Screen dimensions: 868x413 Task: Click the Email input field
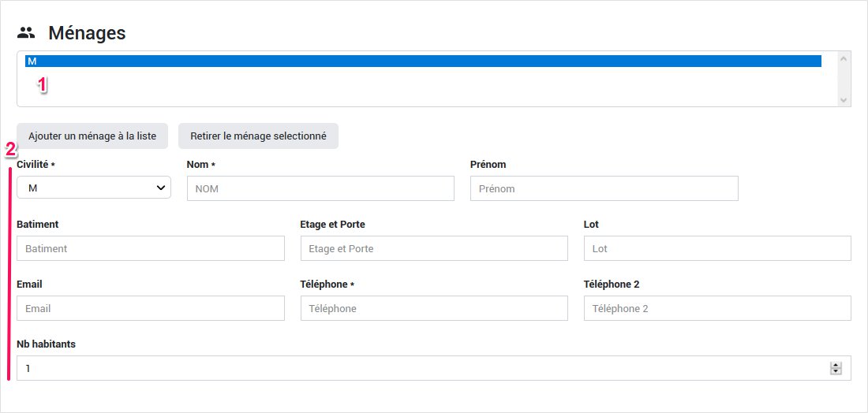point(150,308)
